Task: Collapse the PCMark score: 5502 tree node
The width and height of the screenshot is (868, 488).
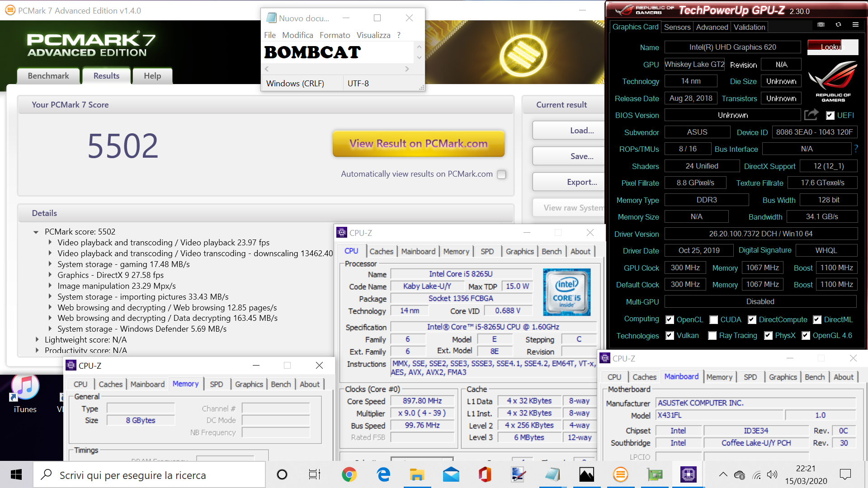Action: (36, 232)
